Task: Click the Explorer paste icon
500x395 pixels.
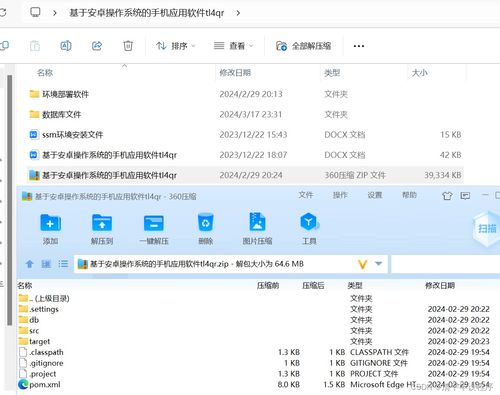Action: [x=35, y=46]
